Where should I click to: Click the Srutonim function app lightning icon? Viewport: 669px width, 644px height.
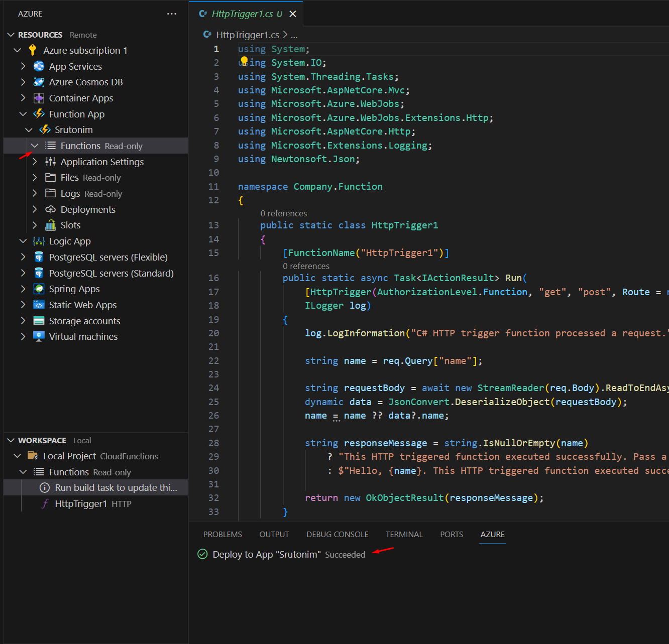tap(45, 130)
